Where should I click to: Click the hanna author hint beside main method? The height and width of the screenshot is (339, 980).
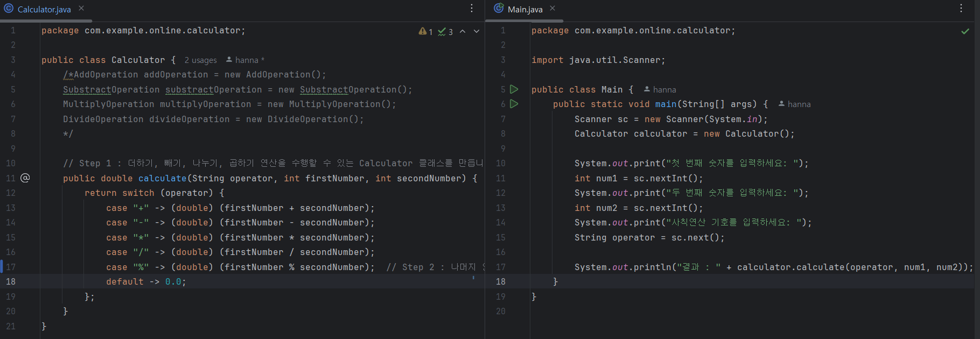click(x=794, y=104)
